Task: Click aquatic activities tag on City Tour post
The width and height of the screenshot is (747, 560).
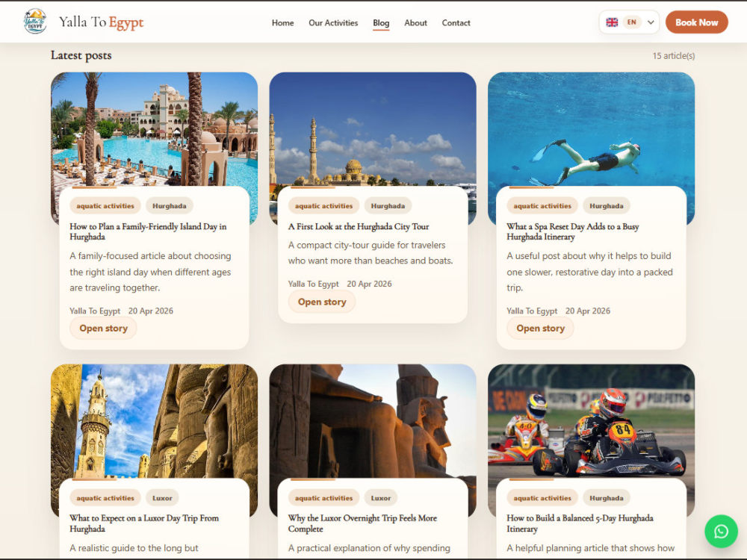Action: click(x=324, y=206)
